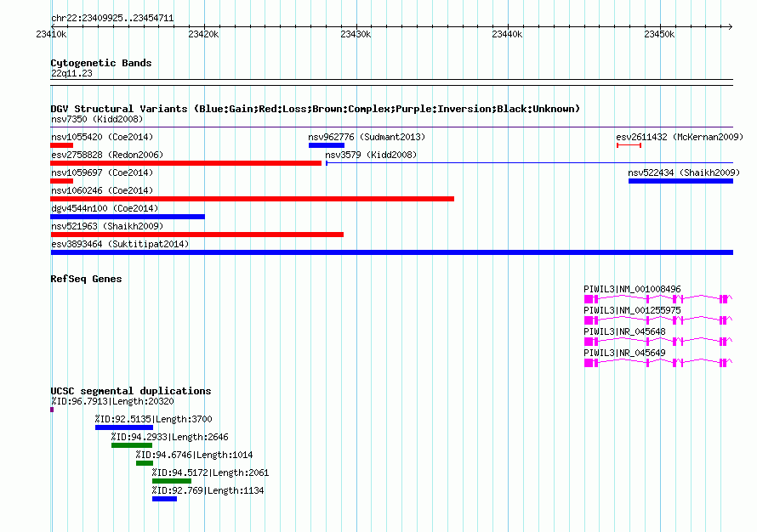This screenshot has width=757, height=532.
Task: Click the 23450k ruler tick label
Action: [659, 34]
